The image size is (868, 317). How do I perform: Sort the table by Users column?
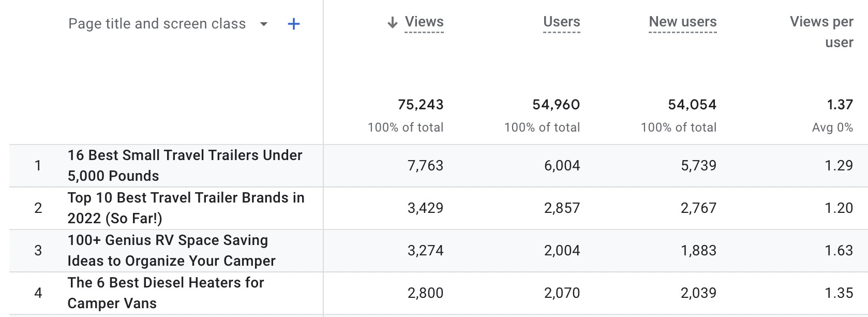tap(561, 22)
